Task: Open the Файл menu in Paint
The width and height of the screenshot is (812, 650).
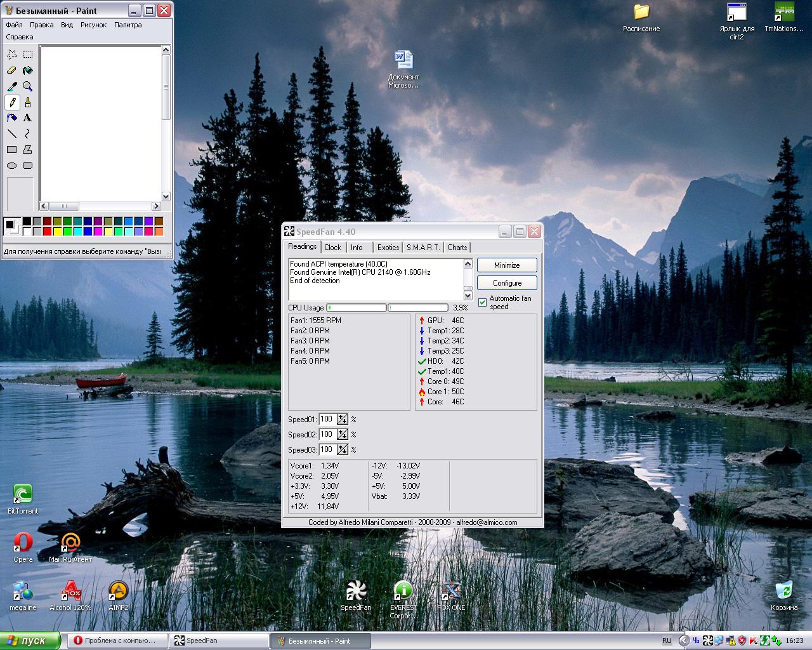Action: pos(14,25)
